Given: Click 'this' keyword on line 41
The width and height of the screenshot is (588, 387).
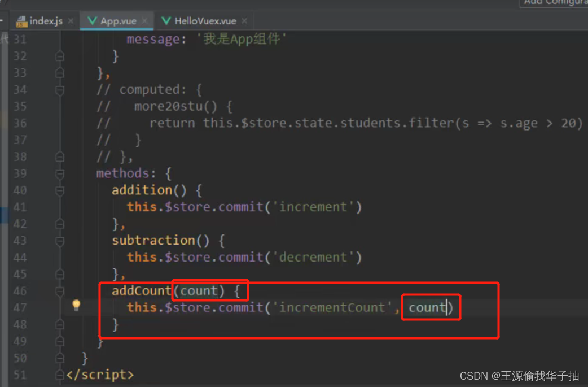Looking at the screenshot, I should [x=142, y=207].
